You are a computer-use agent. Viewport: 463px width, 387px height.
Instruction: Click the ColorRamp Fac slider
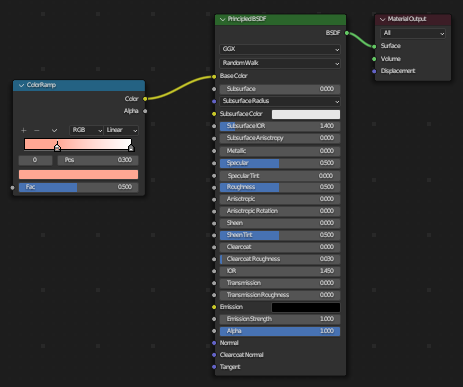pos(78,187)
